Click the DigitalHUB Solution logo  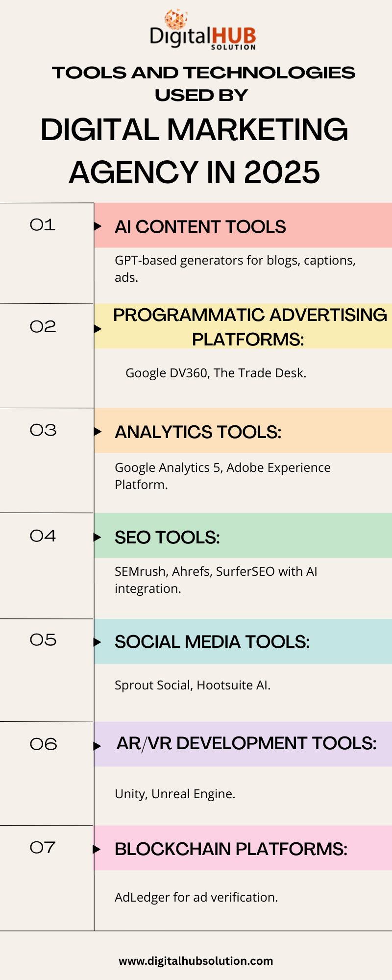tap(203, 29)
